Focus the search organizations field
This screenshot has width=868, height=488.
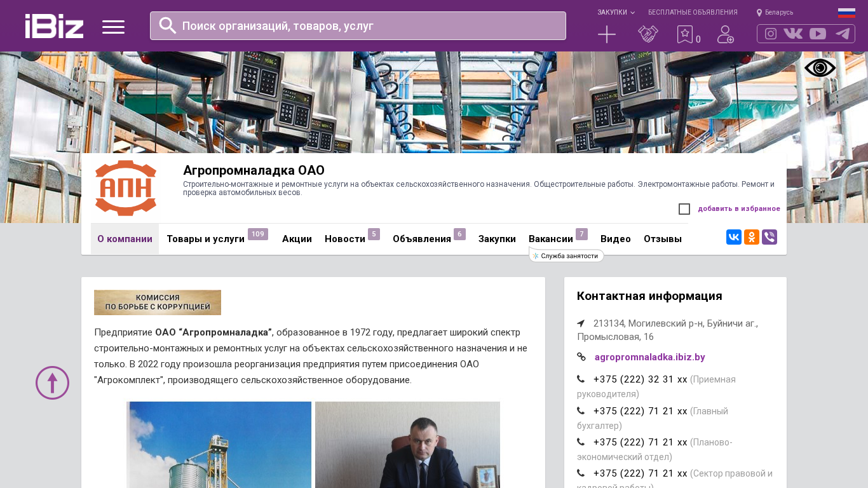358,26
